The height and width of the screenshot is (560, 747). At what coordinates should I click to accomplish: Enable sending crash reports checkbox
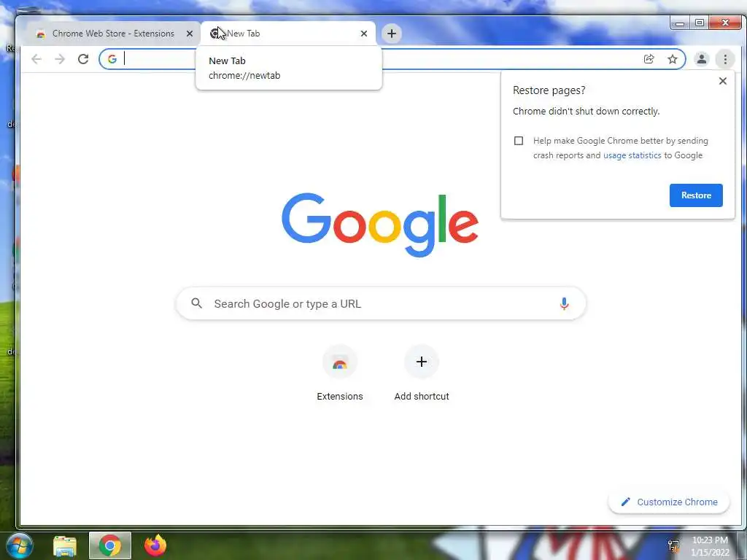click(x=519, y=141)
